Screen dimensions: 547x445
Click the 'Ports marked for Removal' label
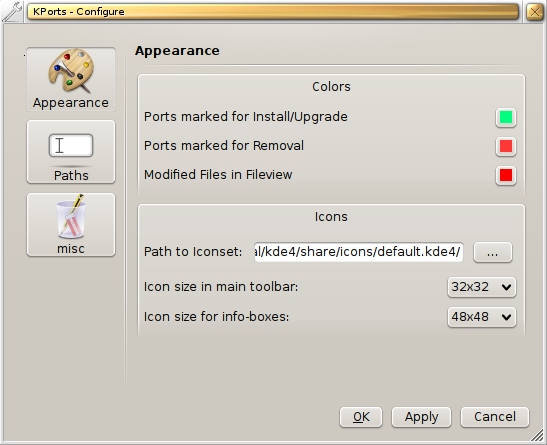pyautogui.click(x=224, y=146)
